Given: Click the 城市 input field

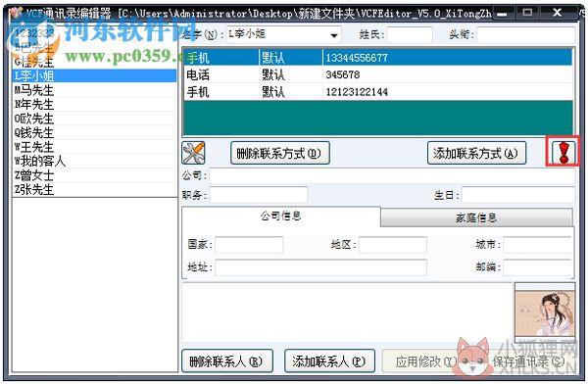Looking at the screenshot, I should (x=537, y=245).
